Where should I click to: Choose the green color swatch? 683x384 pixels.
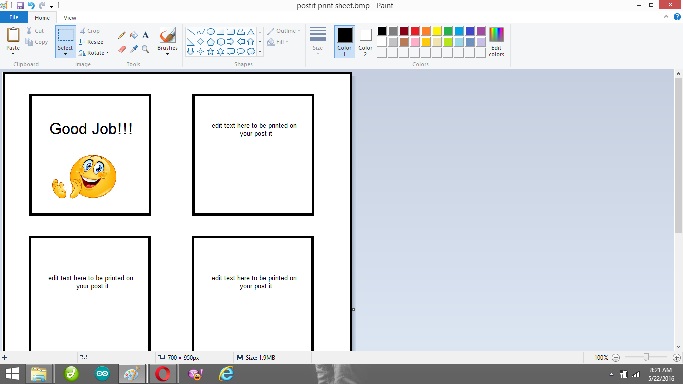pyautogui.click(x=448, y=31)
